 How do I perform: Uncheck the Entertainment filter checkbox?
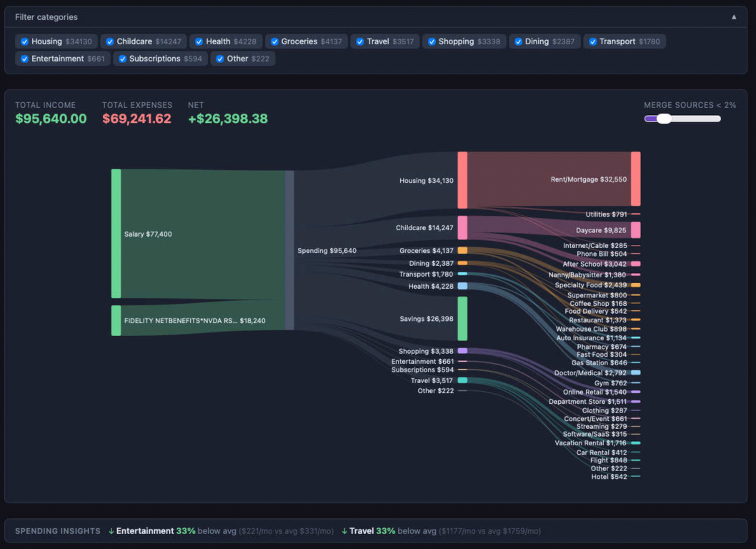(x=24, y=59)
